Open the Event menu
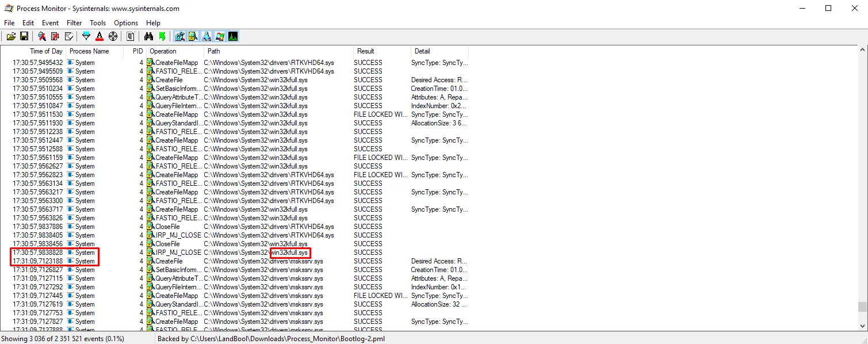This screenshot has height=344, width=868. [x=51, y=23]
